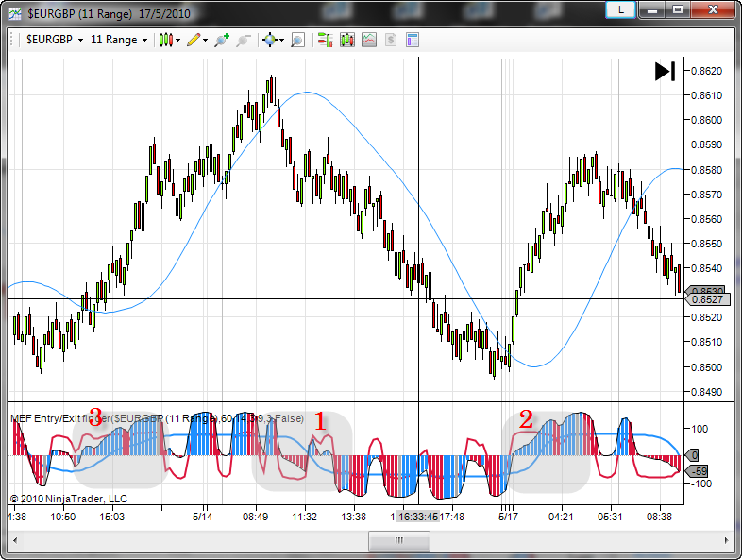Click the MEF Entry/Exit finder indicator label

[x=157, y=418]
